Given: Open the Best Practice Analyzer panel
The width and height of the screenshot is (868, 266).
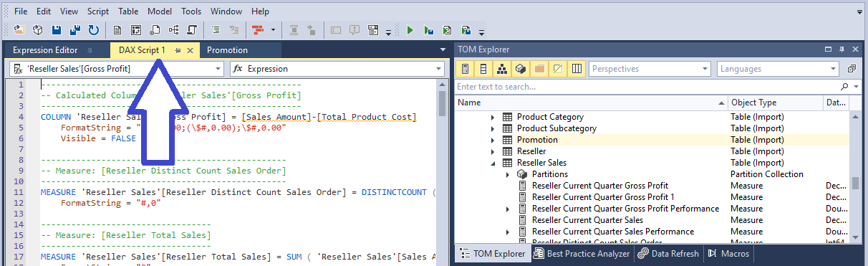Looking at the screenshot, I should (x=582, y=254).
